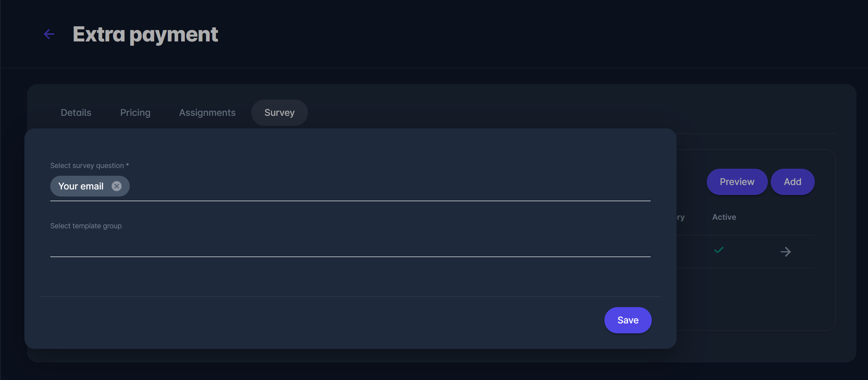Click the "Extra payment" page heading
Screen dimensions: 868x380
pyautogui.click(x=145, y=34)
